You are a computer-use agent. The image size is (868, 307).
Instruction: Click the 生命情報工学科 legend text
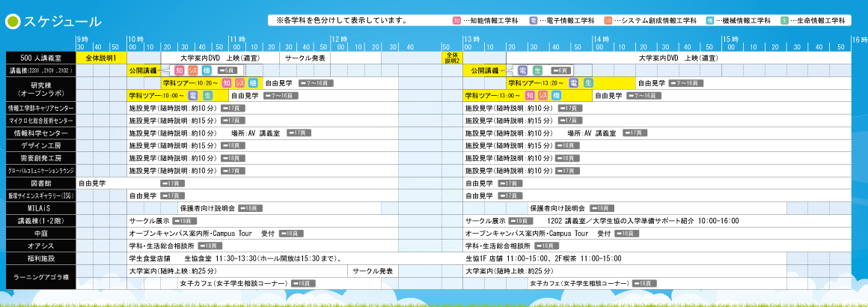(821, 20)
